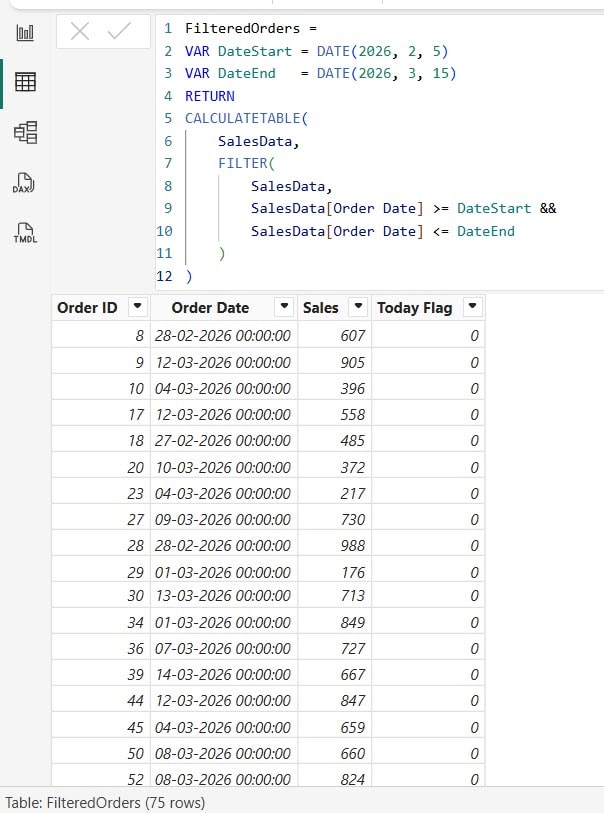Select Order ID cell 39

click(x=101, y=674)
